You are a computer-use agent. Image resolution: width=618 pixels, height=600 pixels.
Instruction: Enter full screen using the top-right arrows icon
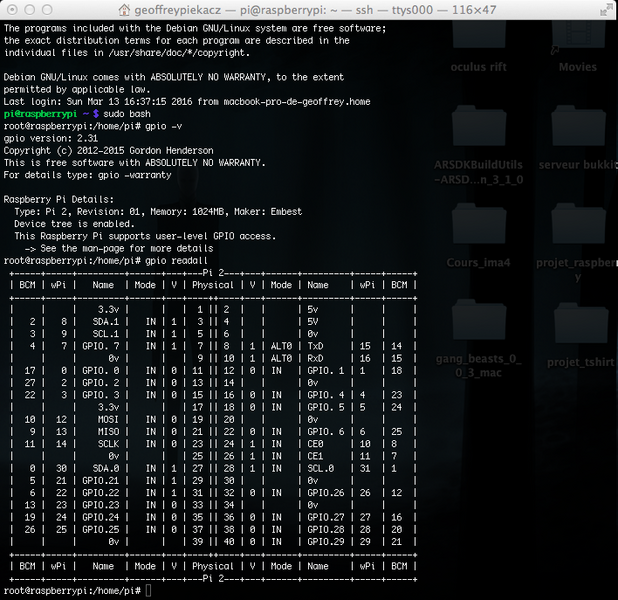pos(605,8)
